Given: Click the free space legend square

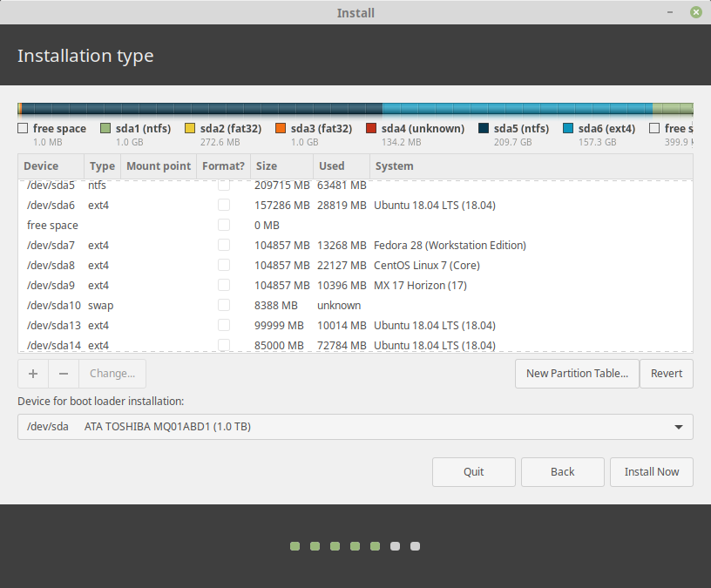Looking at the screenshot, I should pos(22,127).
